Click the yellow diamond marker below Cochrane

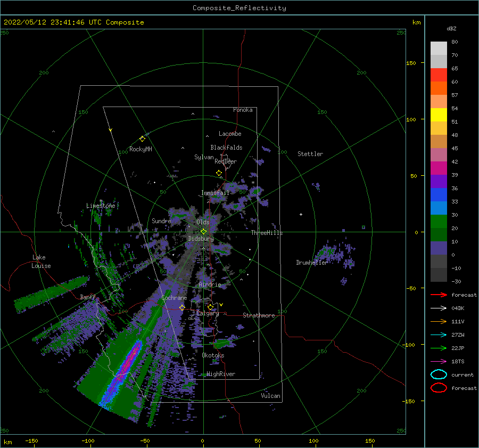tap(182, 307)
